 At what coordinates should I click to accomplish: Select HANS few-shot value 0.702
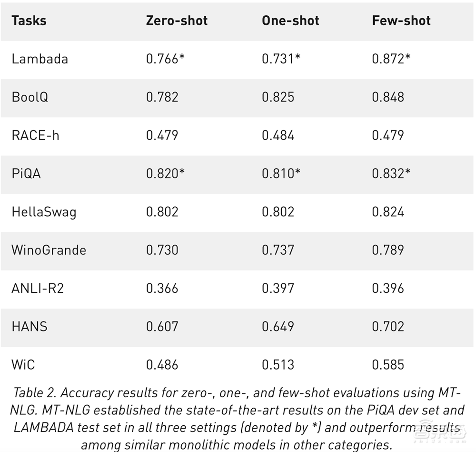tap(388, 327)
